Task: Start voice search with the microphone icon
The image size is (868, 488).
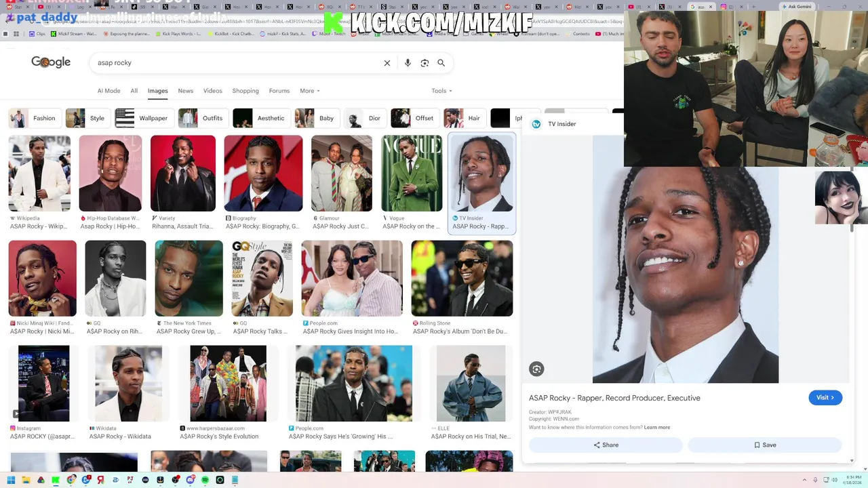Action: (408, 63)
